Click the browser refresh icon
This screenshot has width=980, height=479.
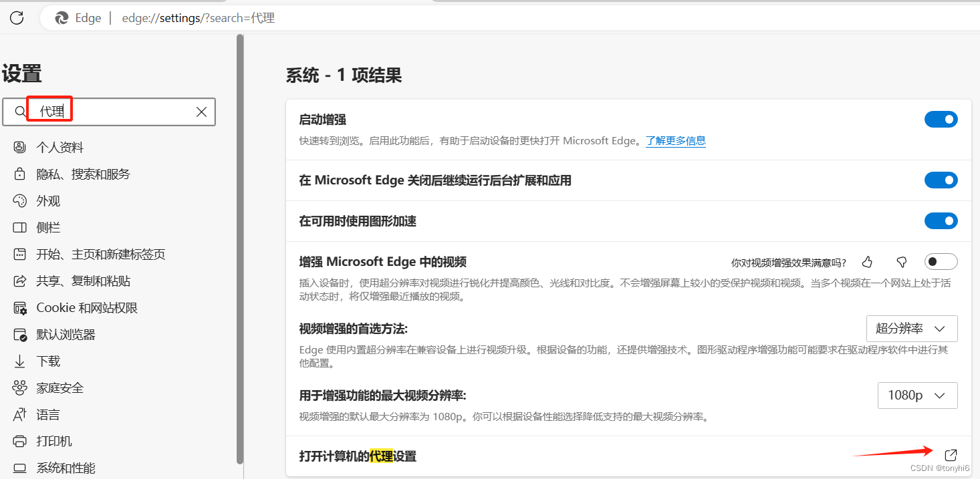coord(17,18)
